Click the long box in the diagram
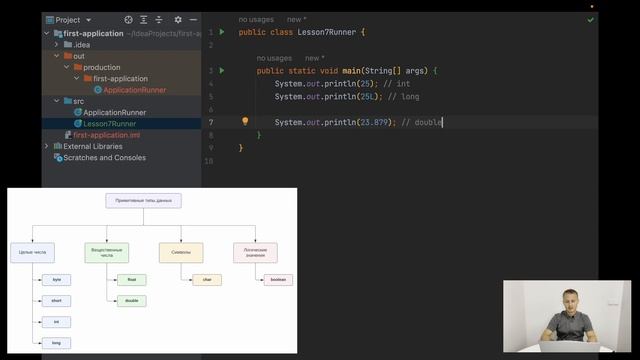Screen dimensions: 640x360 pyautogui.click(x=56, y=343)
